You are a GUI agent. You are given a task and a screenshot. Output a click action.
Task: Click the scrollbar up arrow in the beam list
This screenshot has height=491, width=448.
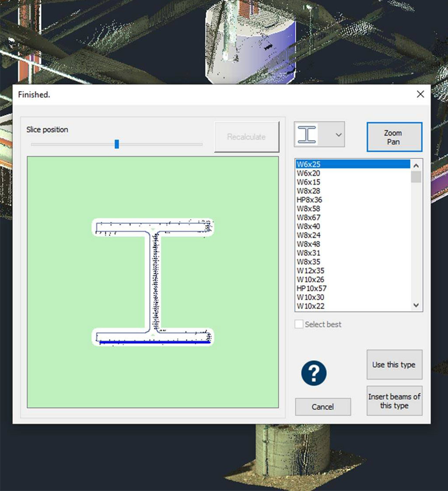416,165
